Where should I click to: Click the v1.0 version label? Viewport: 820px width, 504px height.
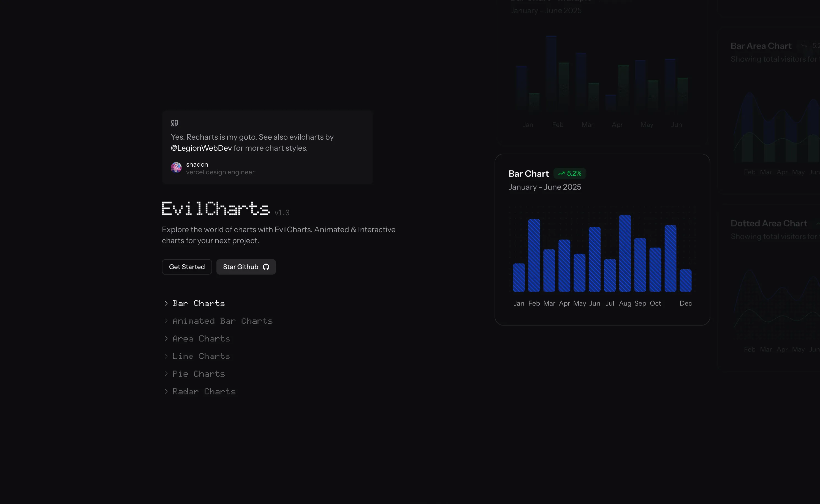[282, 213]
